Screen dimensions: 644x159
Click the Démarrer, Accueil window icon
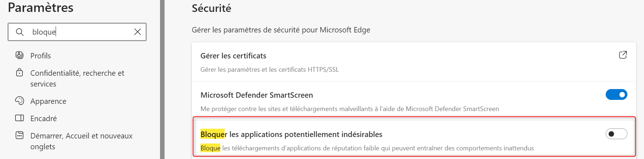[20, 135]
